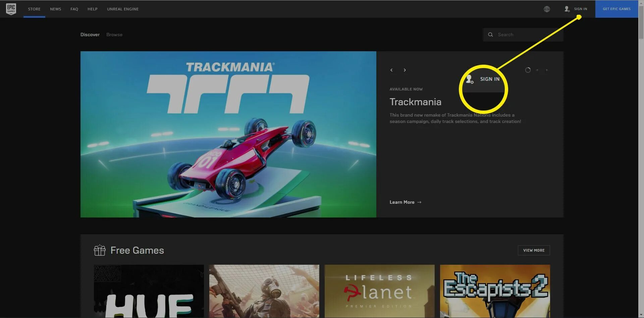The image size is (644, 318).
Task: Focus the Search input field
Action: pyautogui.click(x=523, y=35)
